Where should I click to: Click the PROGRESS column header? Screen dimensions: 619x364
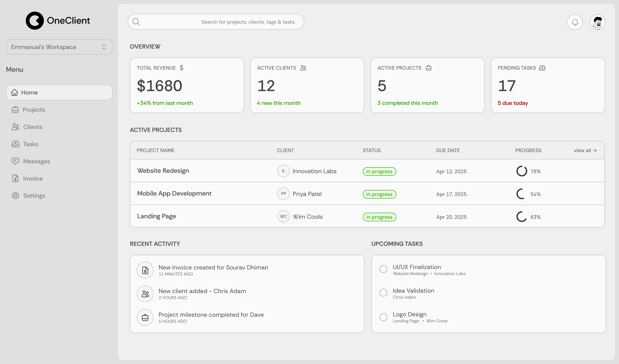coord(528,150)
